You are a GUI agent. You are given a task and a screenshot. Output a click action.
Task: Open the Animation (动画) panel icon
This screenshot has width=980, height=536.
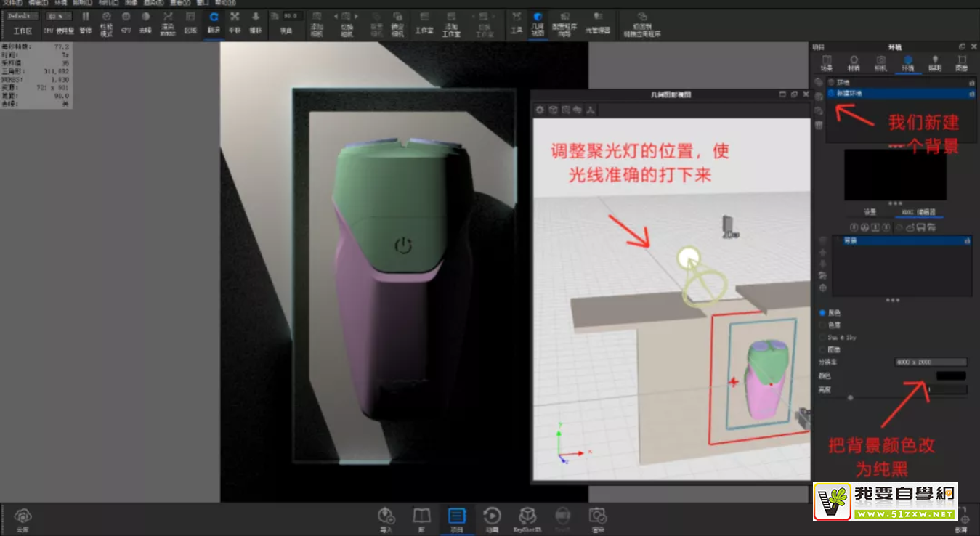492,517
